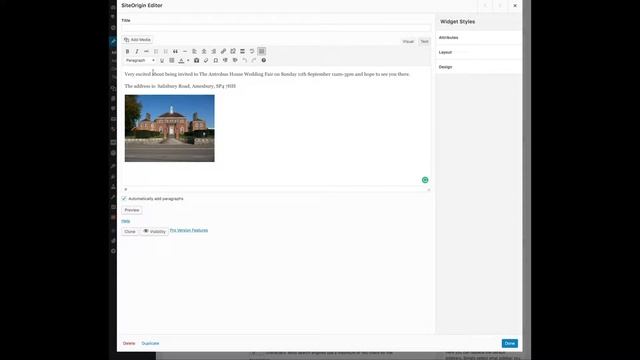Screen dimensions: 640x360
Task: Clear formatting with the eraser icon
Action: [x=206, y=60]
